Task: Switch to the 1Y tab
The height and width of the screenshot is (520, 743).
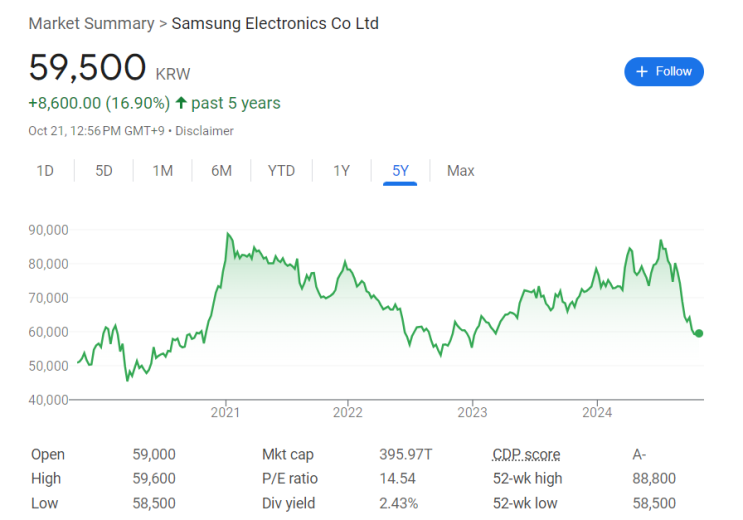Action: (x=341, y=171)
